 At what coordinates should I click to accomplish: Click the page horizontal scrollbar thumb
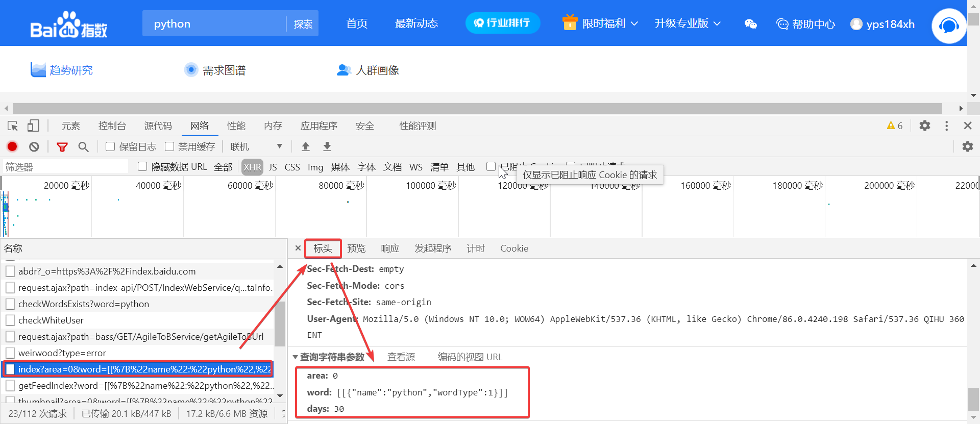pyautogui.click(x=477, y=108)
